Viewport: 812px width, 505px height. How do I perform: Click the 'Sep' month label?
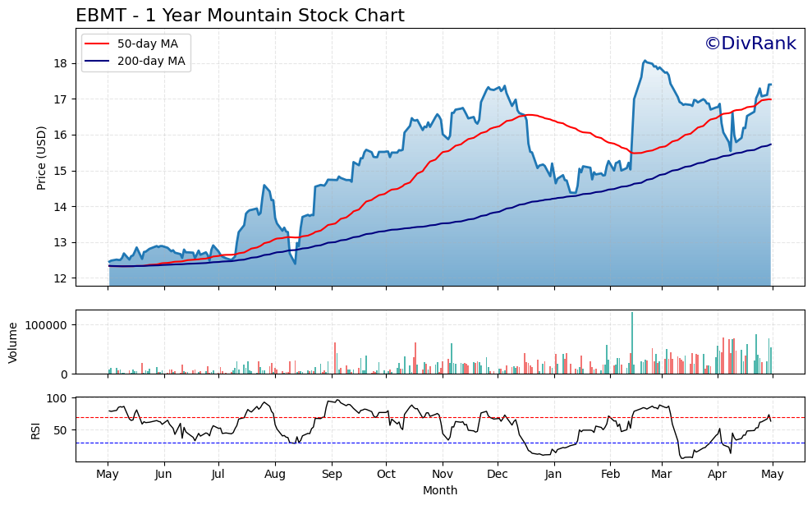(x=332, y=474)
